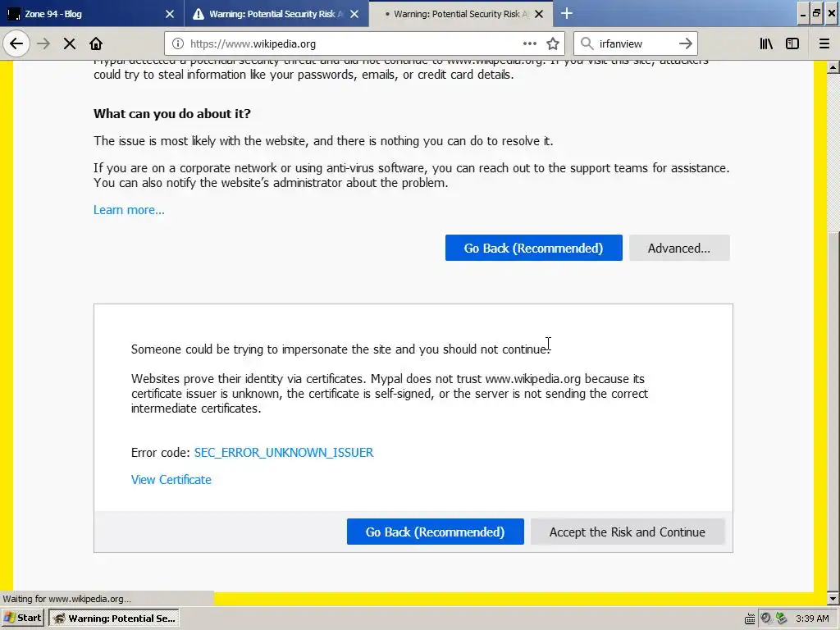Click the upper Go Back (Recommended) button
Image resolution: width=840 pixels, height=630 pixels.
click(533, 248)
